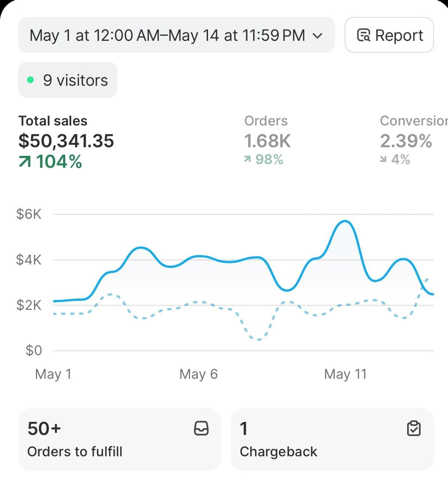Click the 1.68K orders value

tap(267, 141)
